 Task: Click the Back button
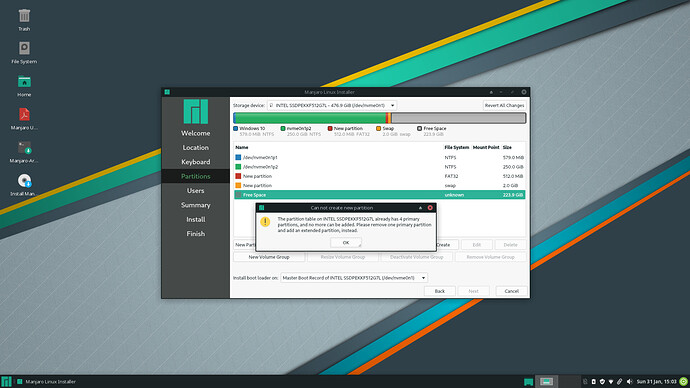coord(440,291)
